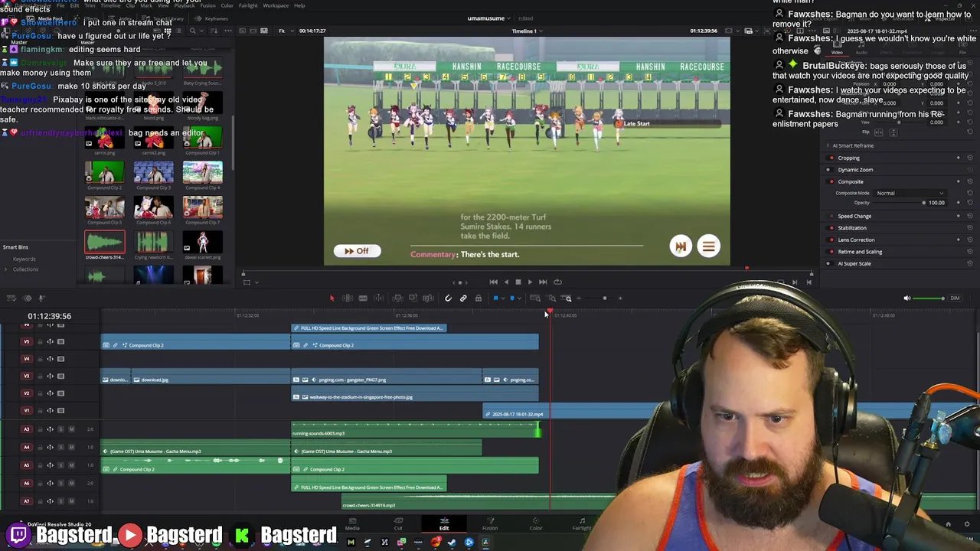Toggle the Cropping enable switch
This screenshot has height=551, width=980.
point(831,158)
